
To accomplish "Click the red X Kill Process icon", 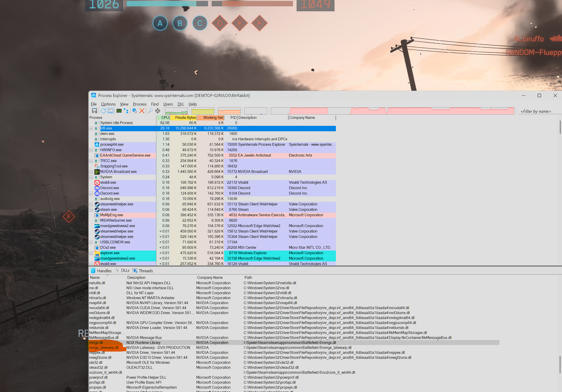I will tap(142, 111).
